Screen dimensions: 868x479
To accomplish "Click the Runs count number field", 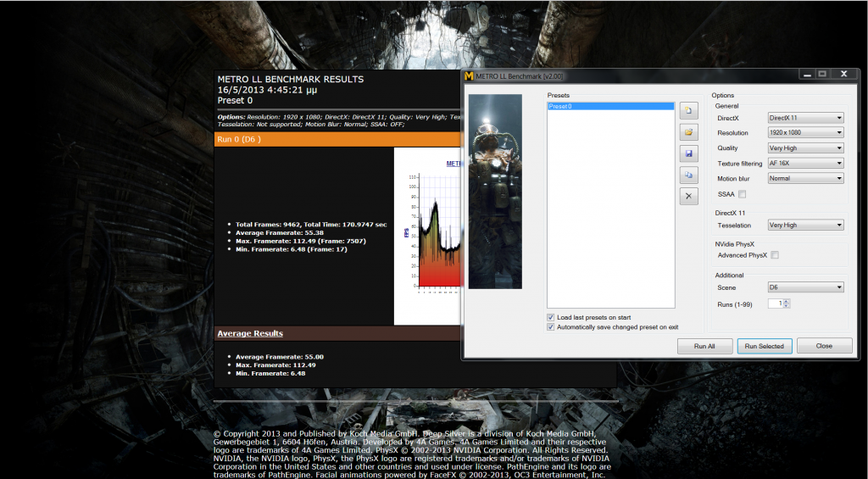I will point(775,304).
